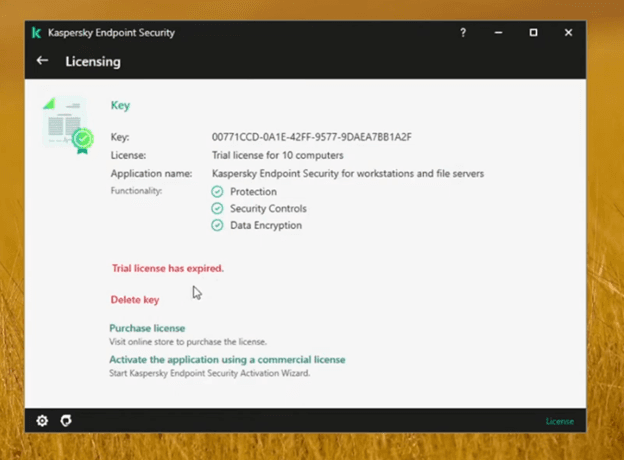Click the 'Security Controls' functionality label
Viewport: 624px width, 460px height.
point(268,209)
